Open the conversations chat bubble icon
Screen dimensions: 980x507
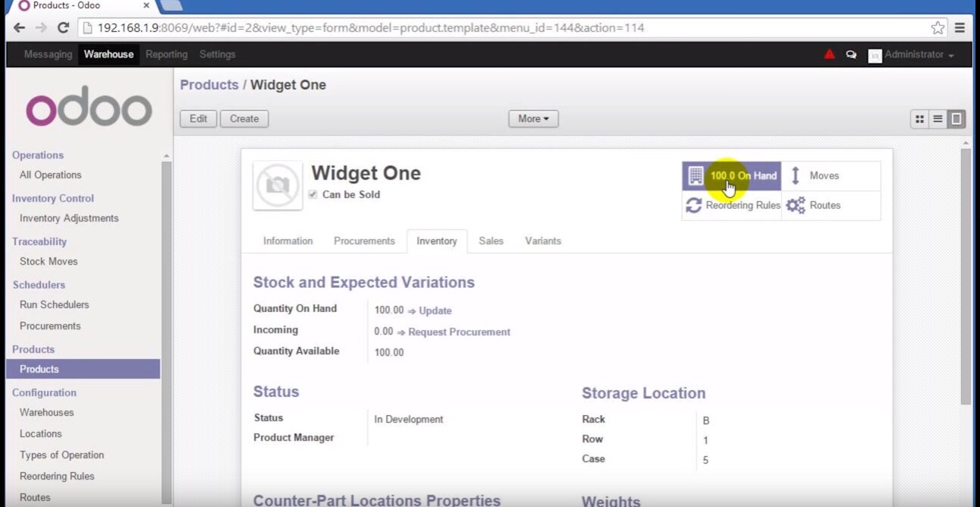(851, 55)
